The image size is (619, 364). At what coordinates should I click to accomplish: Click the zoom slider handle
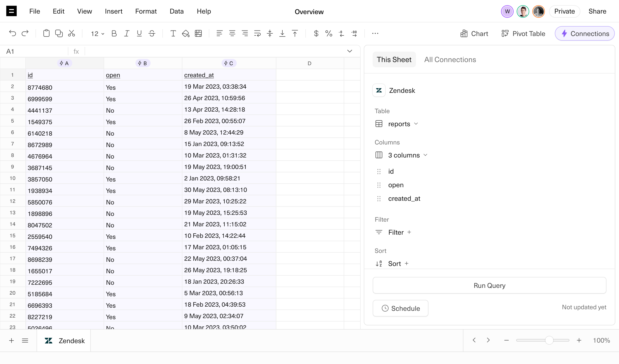pyautogui.click(x=549, y=340)
